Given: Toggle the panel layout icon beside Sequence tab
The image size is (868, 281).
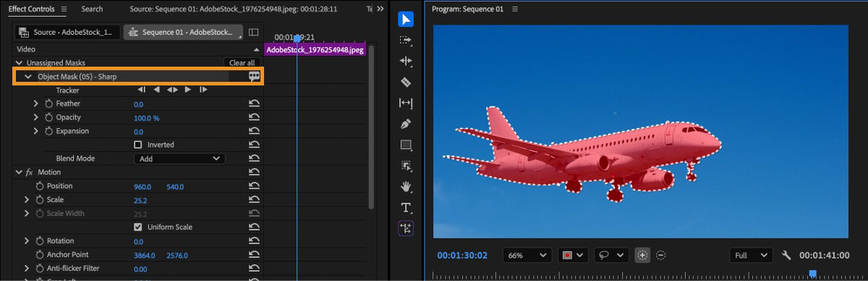Looking at the screenshot, I should click(253, 33).
